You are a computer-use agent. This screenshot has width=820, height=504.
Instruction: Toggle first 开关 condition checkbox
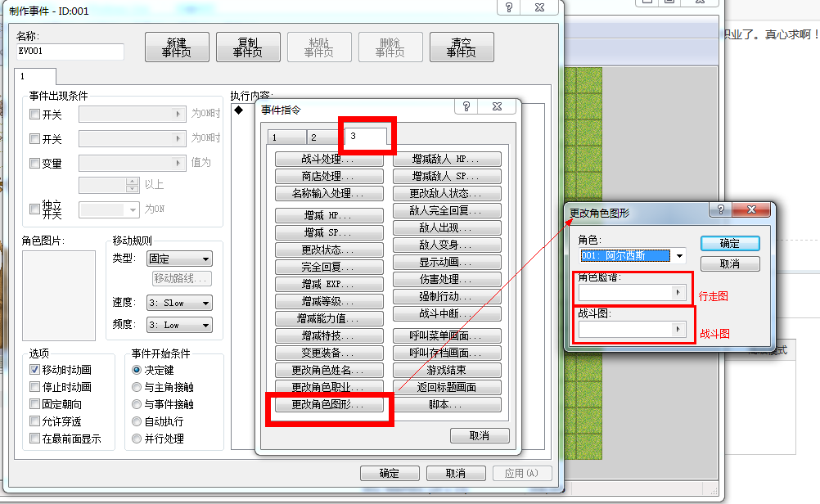(35, 114)
